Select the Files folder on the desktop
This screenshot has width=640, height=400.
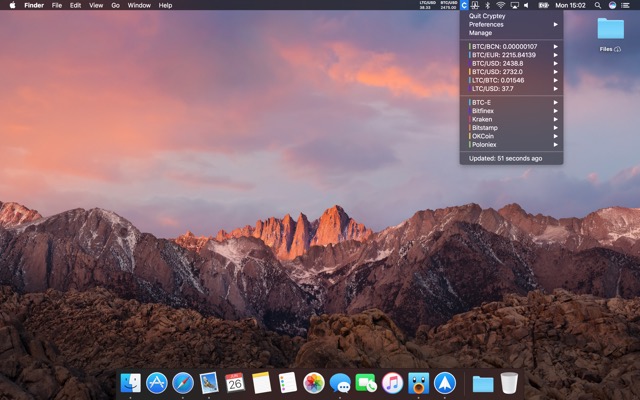[x=610, y=30]
